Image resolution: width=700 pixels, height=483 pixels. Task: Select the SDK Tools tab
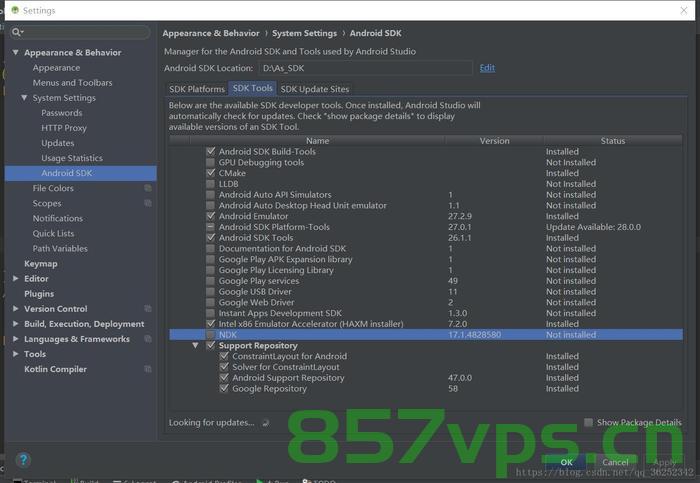click(253, 88)
